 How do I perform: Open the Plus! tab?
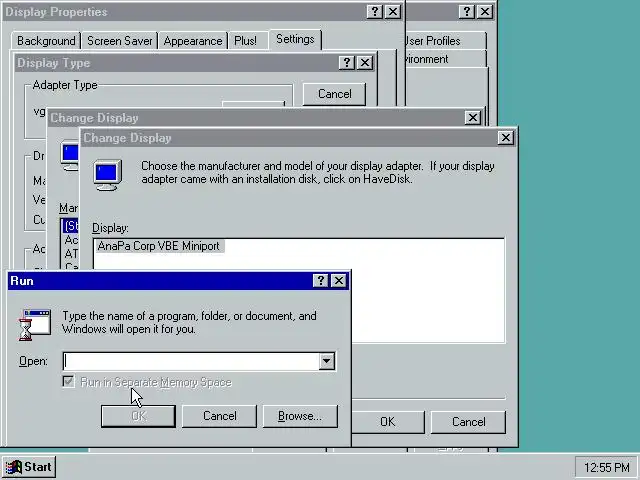pos(246,41)
